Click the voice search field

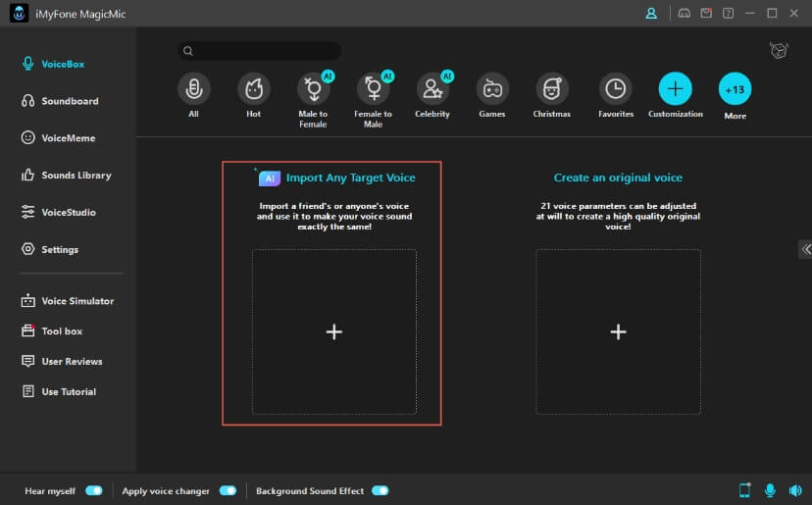pos(260,51)
